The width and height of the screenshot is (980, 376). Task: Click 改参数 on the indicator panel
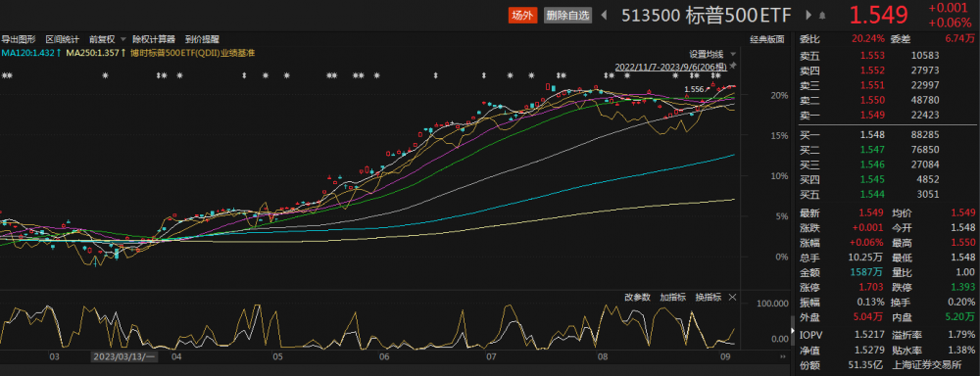638,297
